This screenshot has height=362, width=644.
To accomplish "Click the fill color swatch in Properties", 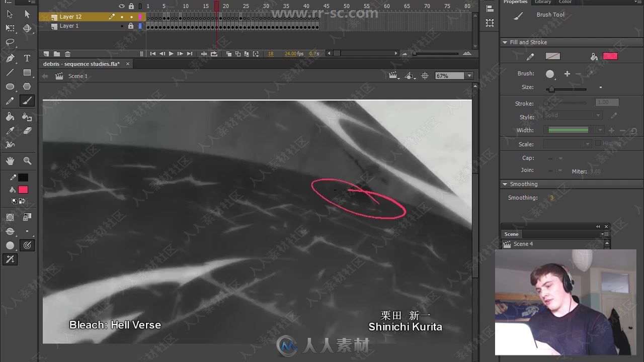I will click(x=610, y=56).
